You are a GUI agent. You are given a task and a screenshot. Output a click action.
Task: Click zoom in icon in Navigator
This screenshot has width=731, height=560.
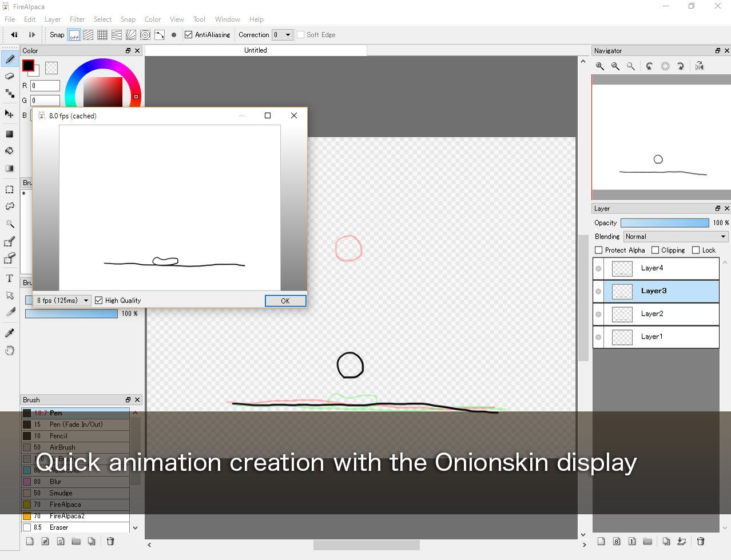coord(600,66)
